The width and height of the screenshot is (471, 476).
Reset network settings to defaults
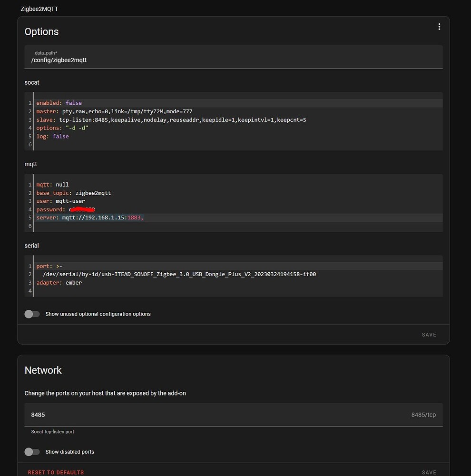(x=56, y=472)
